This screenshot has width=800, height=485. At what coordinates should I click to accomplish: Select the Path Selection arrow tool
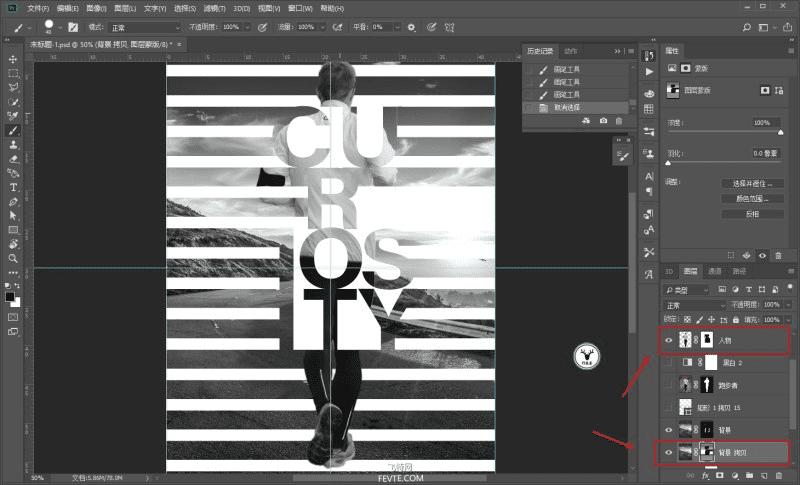(x=13, y=216)
